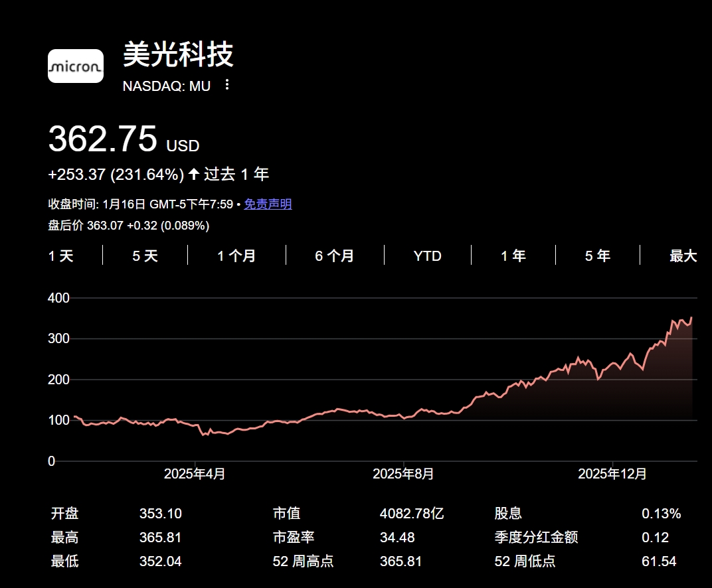The height and width of the screenshot is (588, 712).
Task: Click the 52 周高点 value 365.81
Action: tap(401, 561)
